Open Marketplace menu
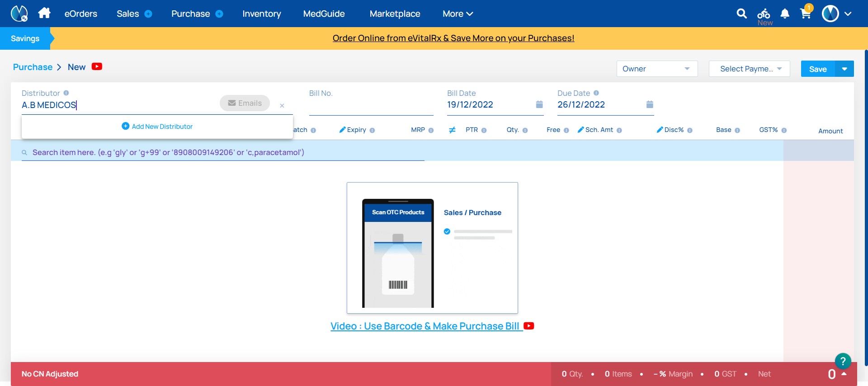The height and width of the screenshot is (386, 868). pyautogui.click(x=395, y=14)
